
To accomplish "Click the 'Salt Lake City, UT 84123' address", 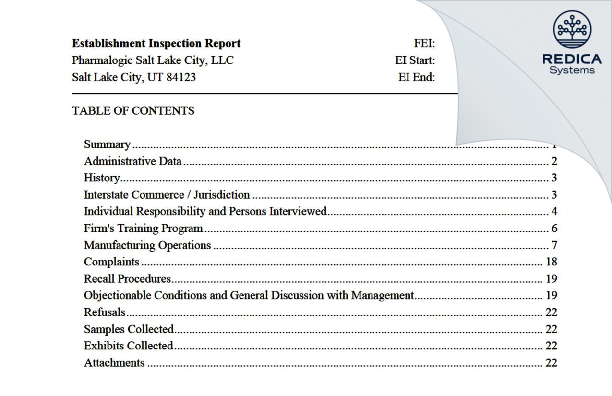I will (x=133, y=77).
